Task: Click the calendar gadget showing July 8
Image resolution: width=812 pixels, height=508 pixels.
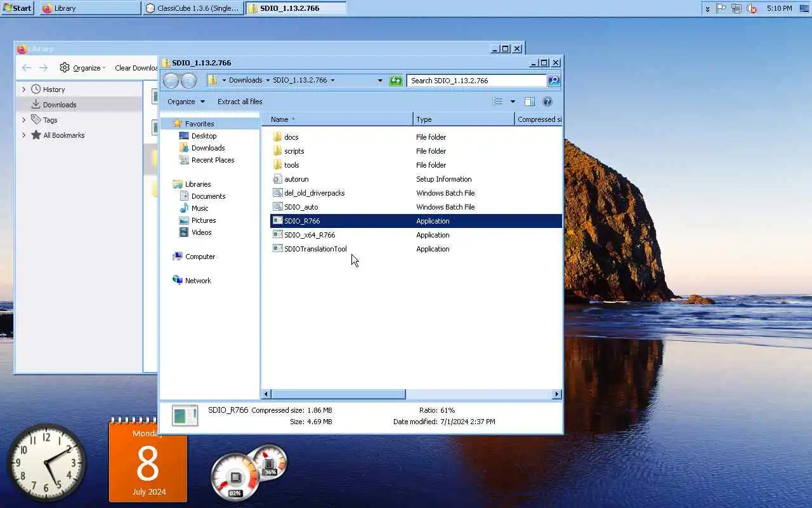Action: [x=148, y=460]
